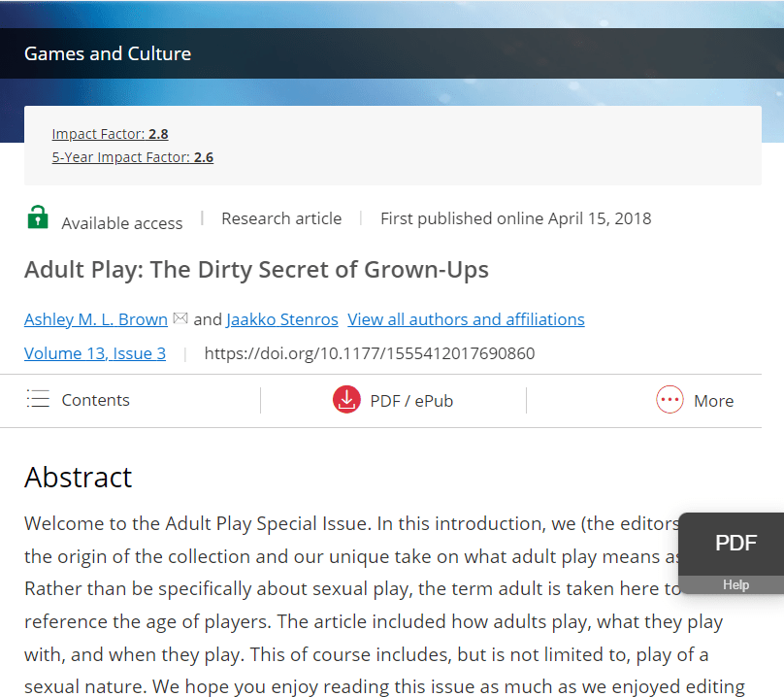Expand View all authors and affiliations
This screenshot has height=697, width=784.
pos(466,319)
